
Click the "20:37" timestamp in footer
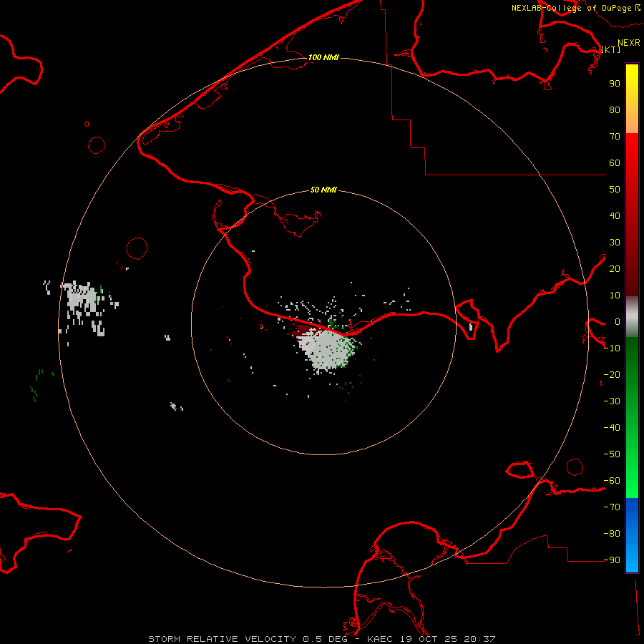tap(479, 639)
